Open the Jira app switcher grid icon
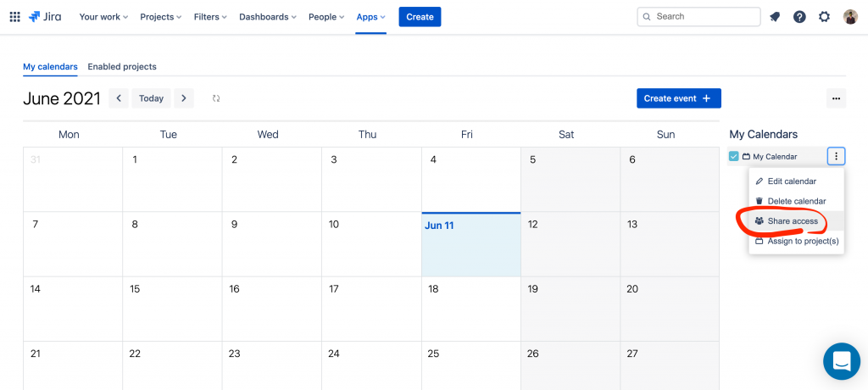The width and height of the screenshot is (868, 390). [x=15, y=17]
